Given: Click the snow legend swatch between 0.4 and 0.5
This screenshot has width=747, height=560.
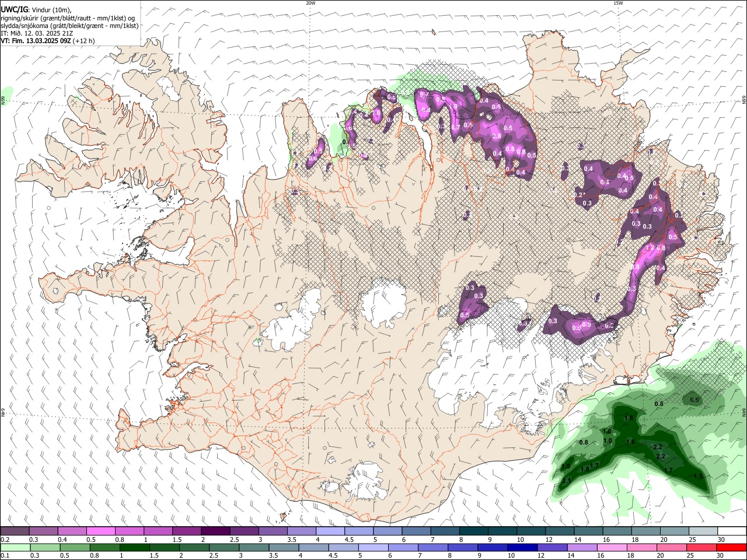Looking at the screenshot, I should [x=72, y=531].
